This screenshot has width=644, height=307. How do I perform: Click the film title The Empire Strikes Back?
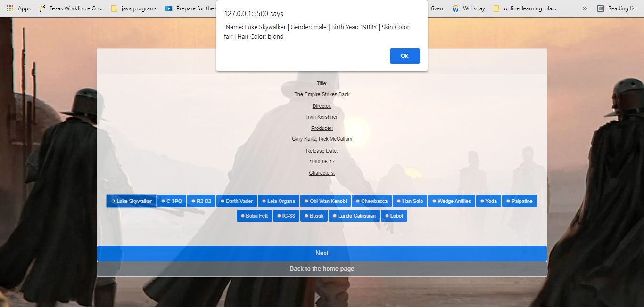point(322,94)
